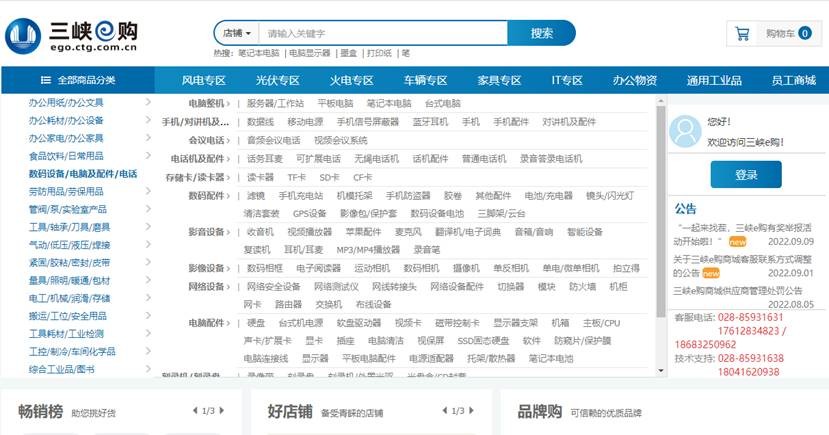Open the 笔记本电脑 link under 电脑整机
829x435 pixels.
(x=388, y=103)
